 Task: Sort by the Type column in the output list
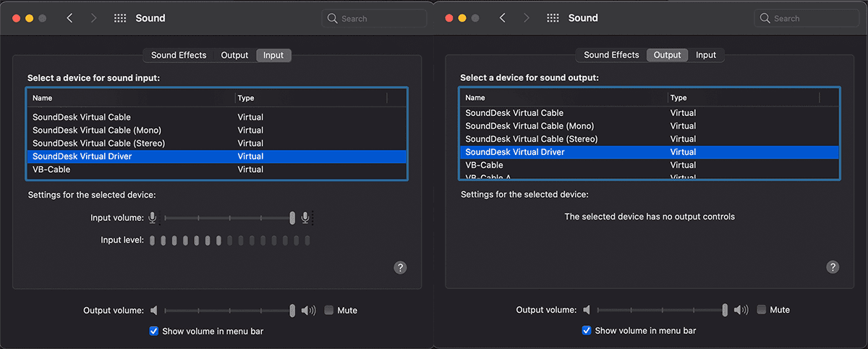(x=678, y=98)
